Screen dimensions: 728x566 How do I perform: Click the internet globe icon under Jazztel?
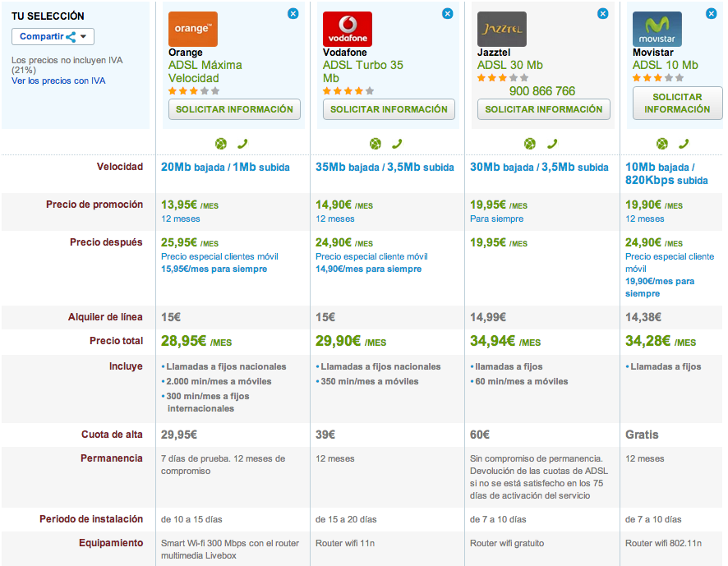pyautogui.click(x=530, y=144)
